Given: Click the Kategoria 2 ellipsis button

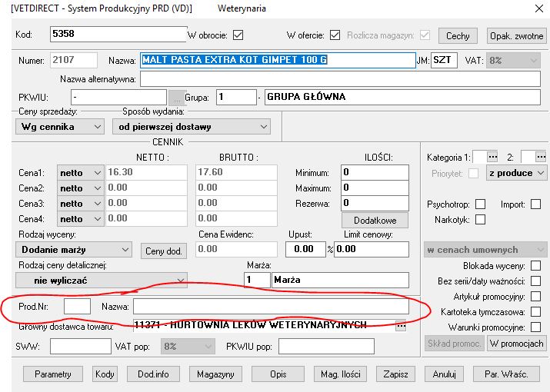Looking at the screenshot, I should (x=539, y=157).
